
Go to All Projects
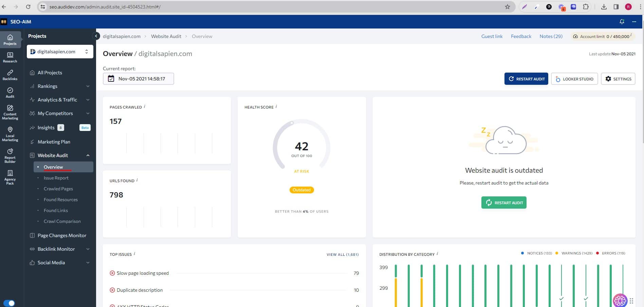point(50,73)
